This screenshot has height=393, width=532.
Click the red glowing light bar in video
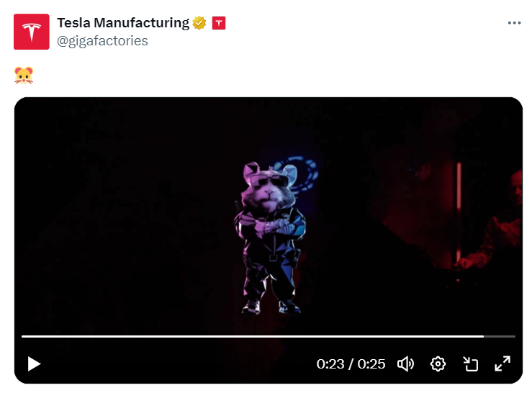point(459,217)
